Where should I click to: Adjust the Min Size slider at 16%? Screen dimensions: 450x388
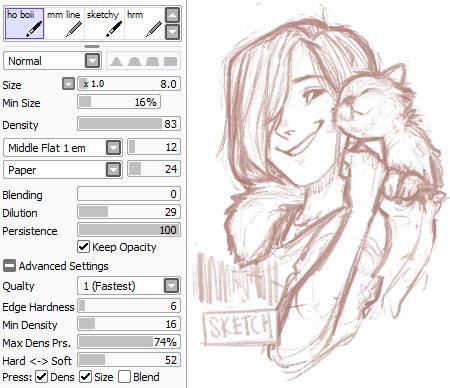point(119,102)
